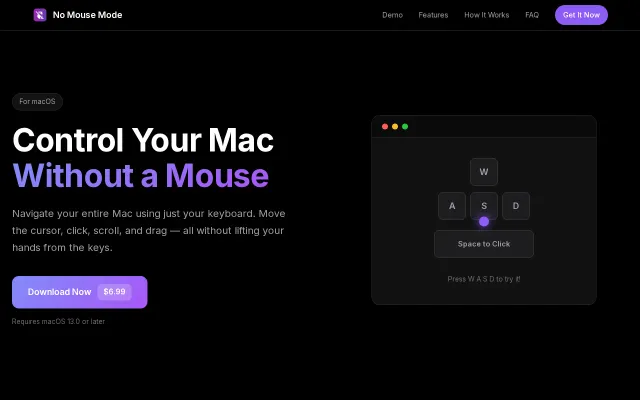Click the W key in demo
This screenshot has width=640, height=400.
coord(484,172)
